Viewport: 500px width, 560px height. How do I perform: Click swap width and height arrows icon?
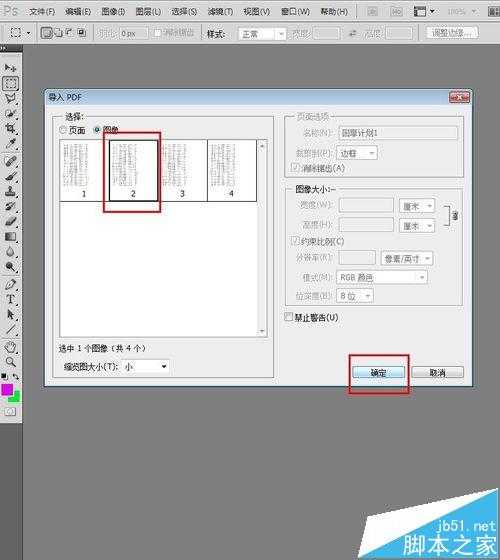click(x=353, y=33)
